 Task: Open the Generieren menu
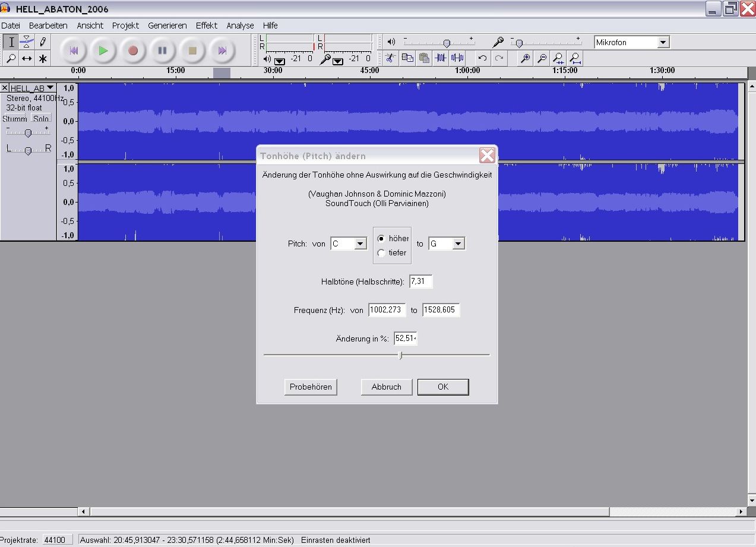167,26
